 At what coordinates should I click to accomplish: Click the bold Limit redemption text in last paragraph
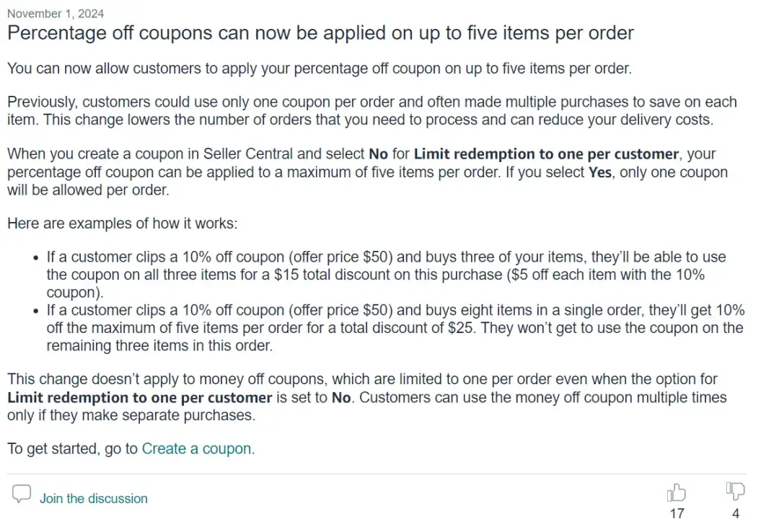tap(139, 397)
